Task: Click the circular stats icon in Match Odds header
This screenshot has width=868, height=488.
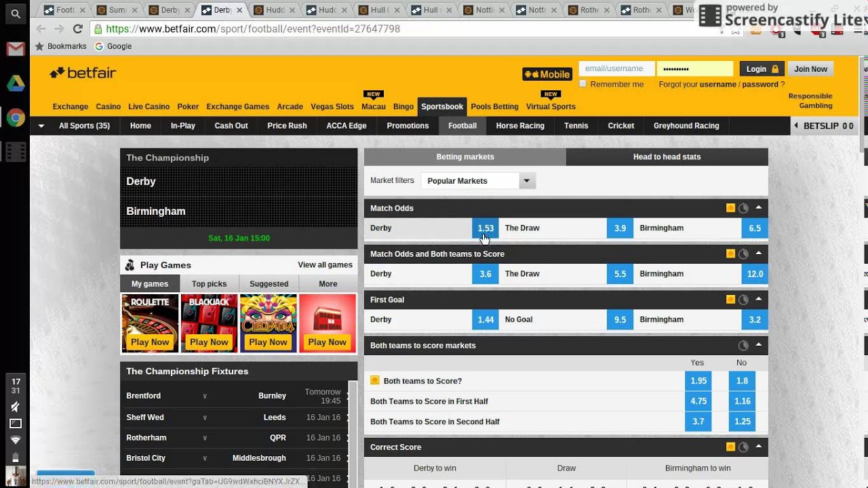Action: [x=743, y=208]
